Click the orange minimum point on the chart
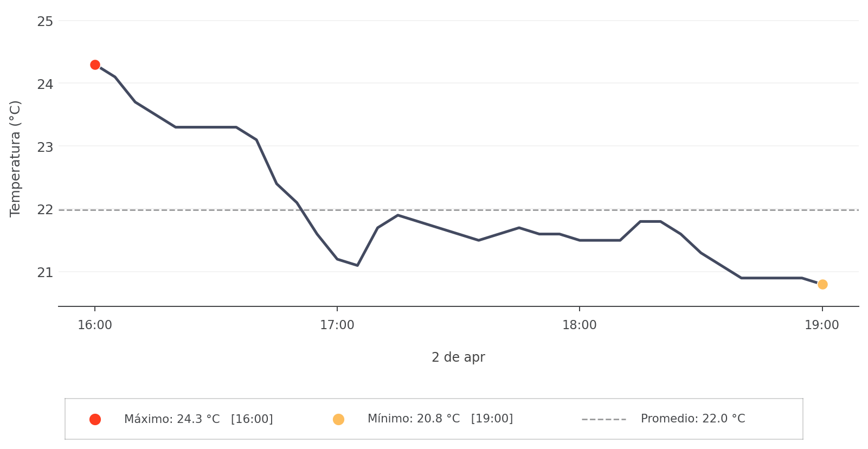Image resolution: width=868 pixels, height=449 pixels. (x=822, y=284)
